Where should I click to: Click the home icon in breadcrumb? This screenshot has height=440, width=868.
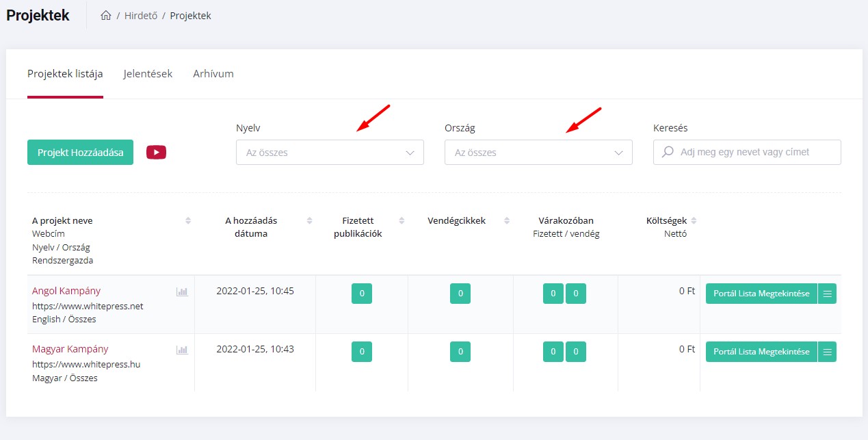(105, 16)
